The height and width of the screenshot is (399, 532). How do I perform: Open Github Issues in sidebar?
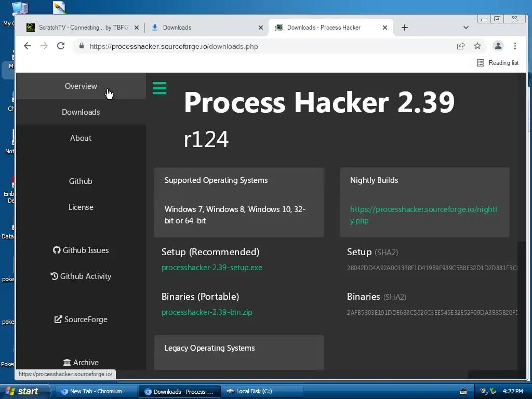tap(81, 250)
